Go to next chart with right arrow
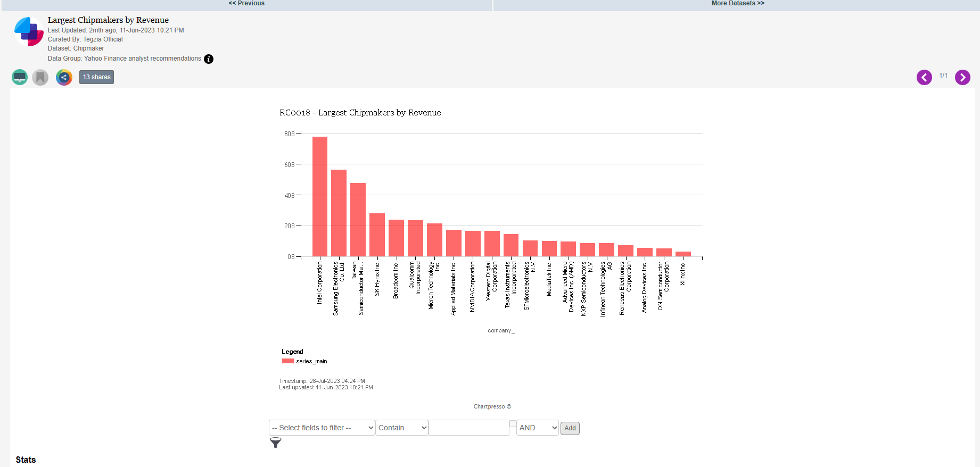The height and width of the screenshot is (467, 980). pos(962,77)
